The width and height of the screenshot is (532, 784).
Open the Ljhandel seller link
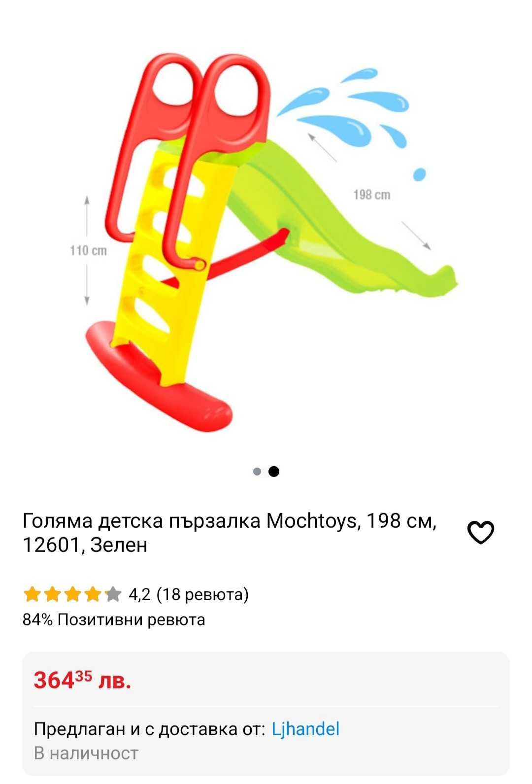click(305, 729)
